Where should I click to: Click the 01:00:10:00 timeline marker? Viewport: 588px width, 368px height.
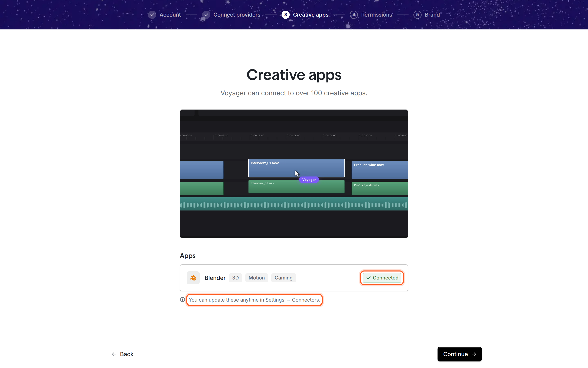point(365,136)
